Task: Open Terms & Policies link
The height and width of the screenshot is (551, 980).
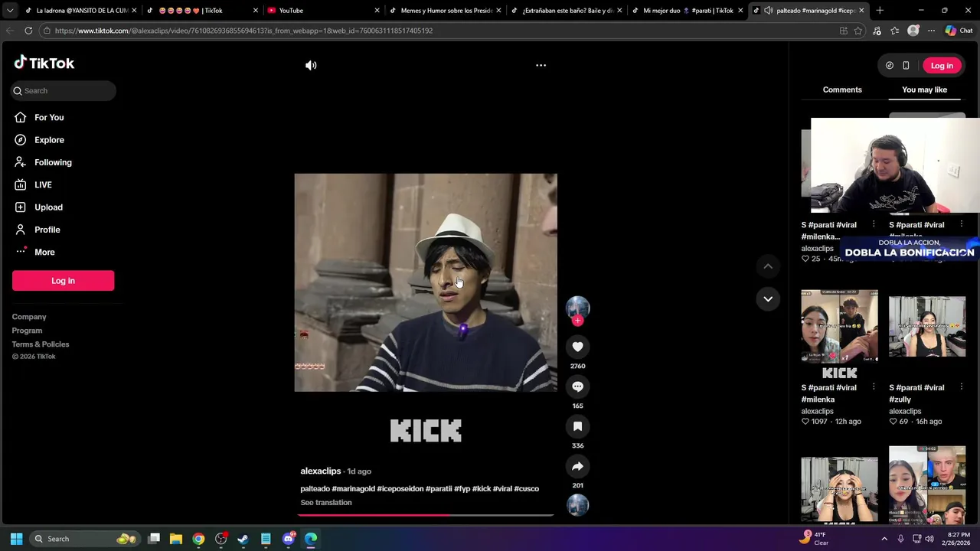Action: tap(40, 344)
